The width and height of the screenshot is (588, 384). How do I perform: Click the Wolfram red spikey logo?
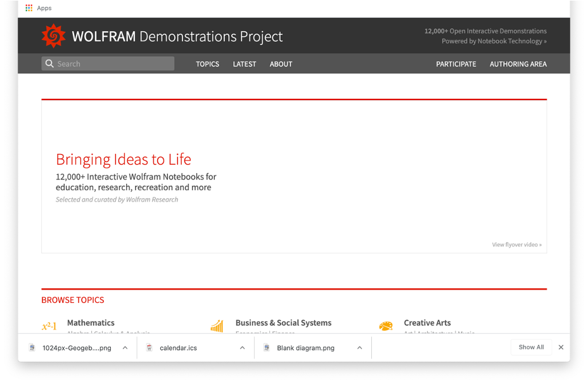53,36
